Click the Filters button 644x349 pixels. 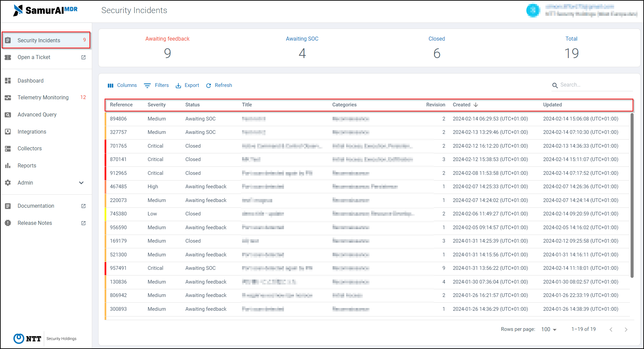pyautogui.click(x=157, y=85)
